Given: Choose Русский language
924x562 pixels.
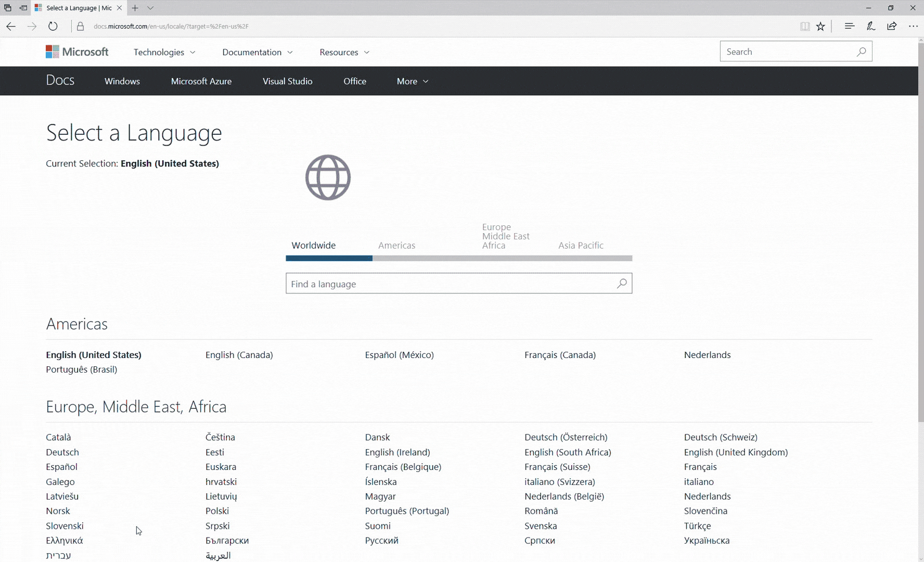Looking at the screenshot, I should (381, 541).
